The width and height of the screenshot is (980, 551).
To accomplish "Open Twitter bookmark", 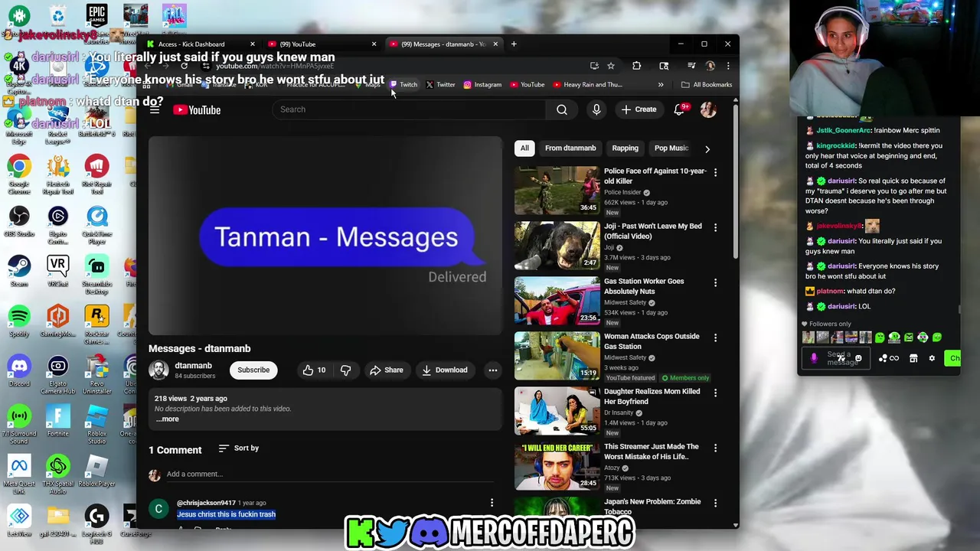I will [x=440, y=85].
